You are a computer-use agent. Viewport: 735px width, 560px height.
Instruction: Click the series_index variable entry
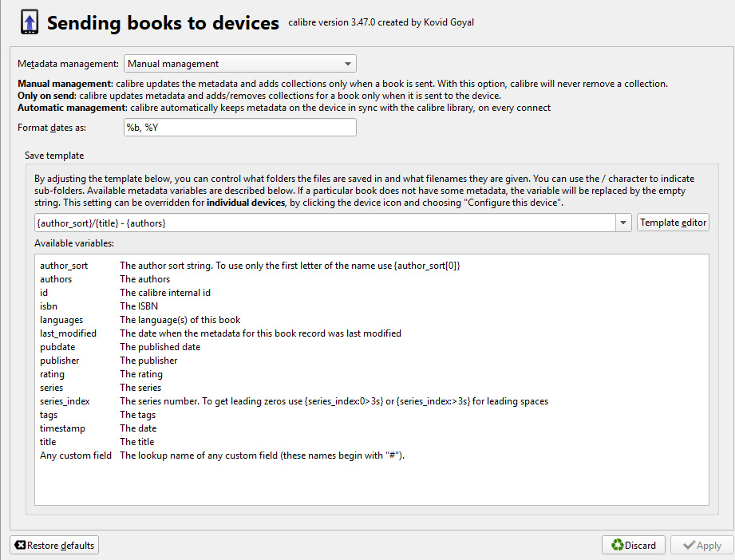(65, 401)
